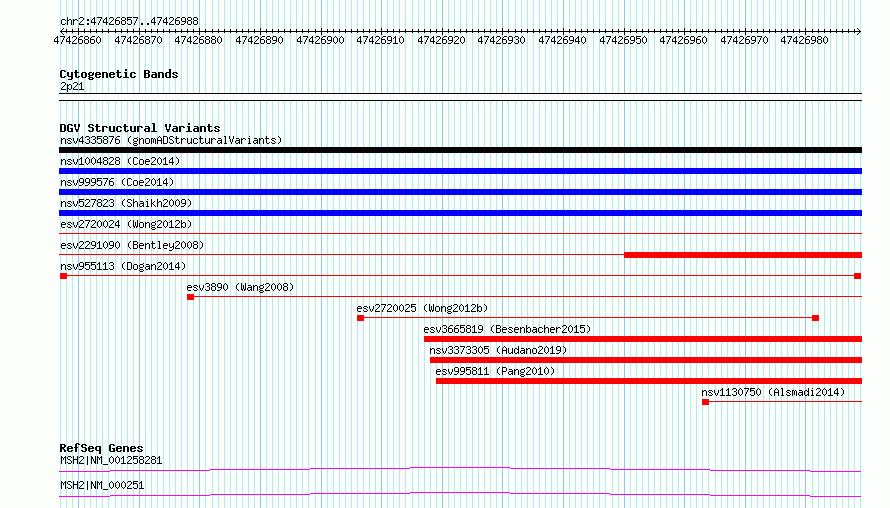Select the DGV Structural Variants track heading
The width and height of the screenshot is (890, 508).
(x=140, y=128)
